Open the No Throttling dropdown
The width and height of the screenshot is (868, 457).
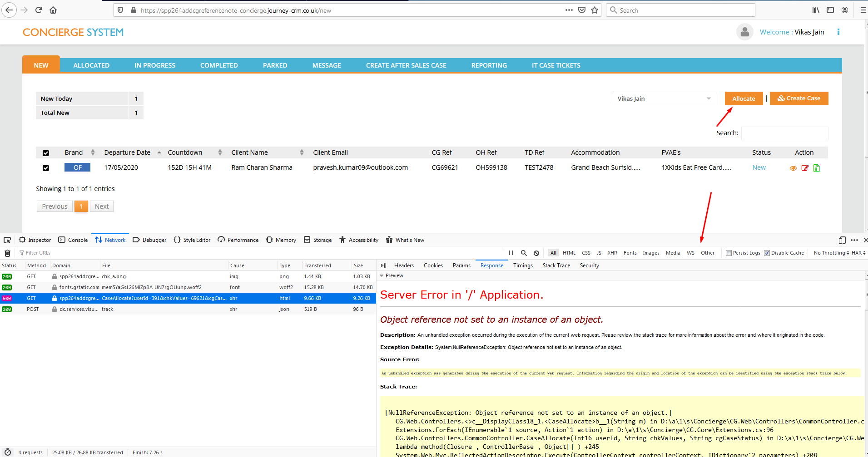coord(831,253)
